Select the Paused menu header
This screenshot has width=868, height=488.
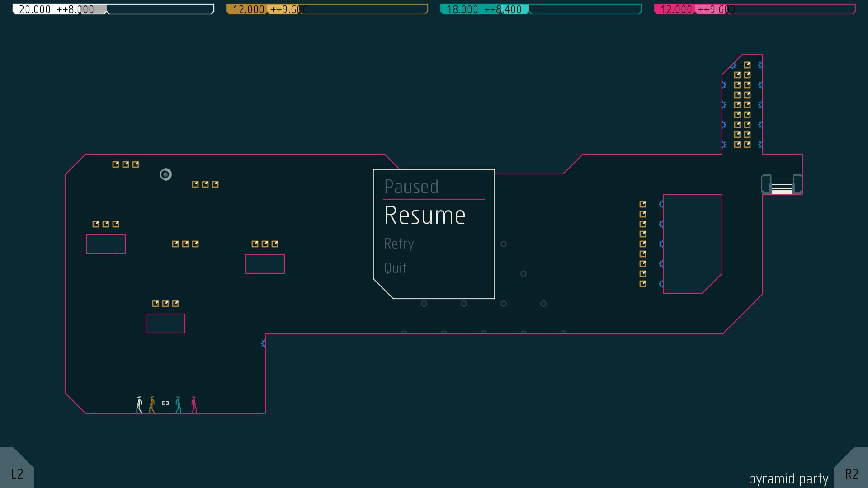pyautogui.click(x=411, y=187)
